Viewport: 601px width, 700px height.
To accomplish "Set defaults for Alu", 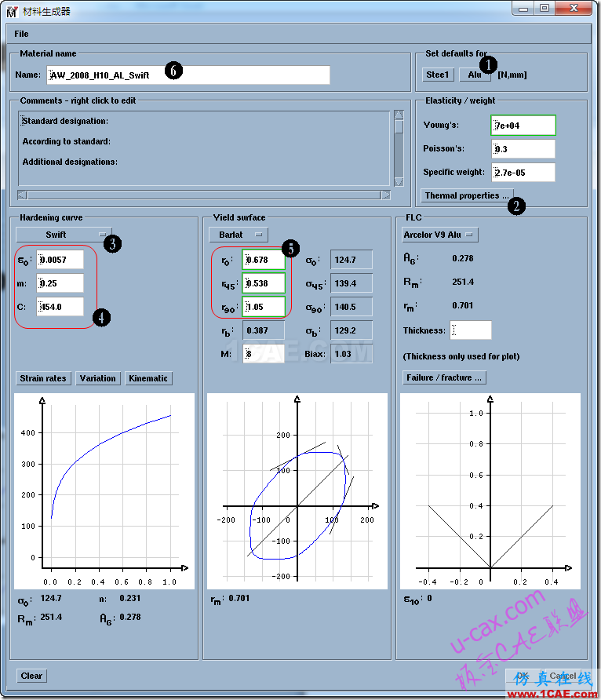I will [475, 75].
